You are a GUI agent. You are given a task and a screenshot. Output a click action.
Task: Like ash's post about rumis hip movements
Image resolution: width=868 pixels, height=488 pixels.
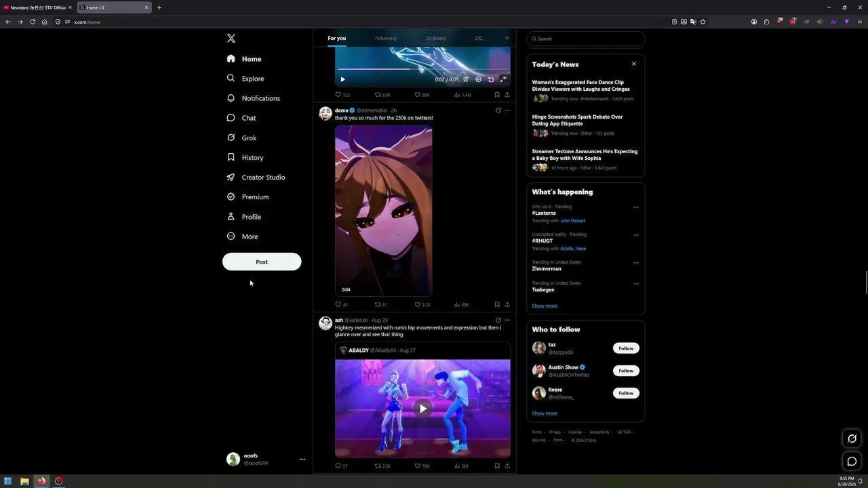coord(418,466)
